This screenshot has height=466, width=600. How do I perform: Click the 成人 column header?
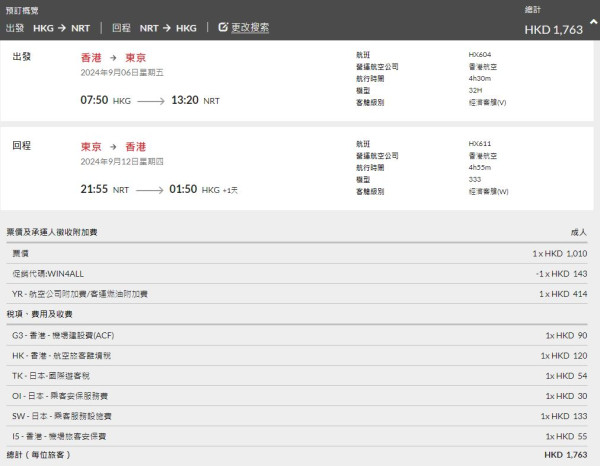(x=579, y=232)
